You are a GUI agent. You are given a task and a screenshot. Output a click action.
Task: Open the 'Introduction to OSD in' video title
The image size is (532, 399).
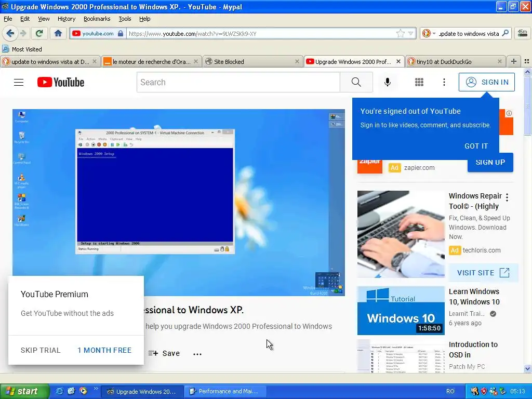click(473, 350)
